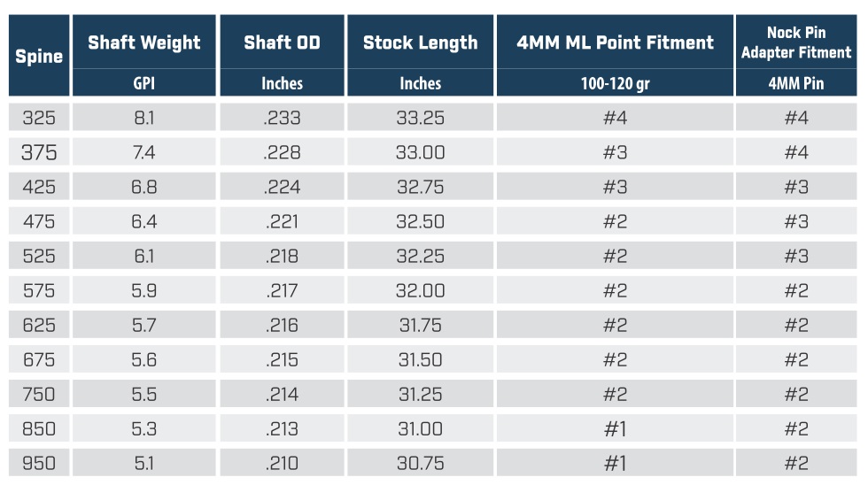This screenshot has height=485, width=868.
Task: Click the 100-120 gr subheader
Action: click(615, 83)
